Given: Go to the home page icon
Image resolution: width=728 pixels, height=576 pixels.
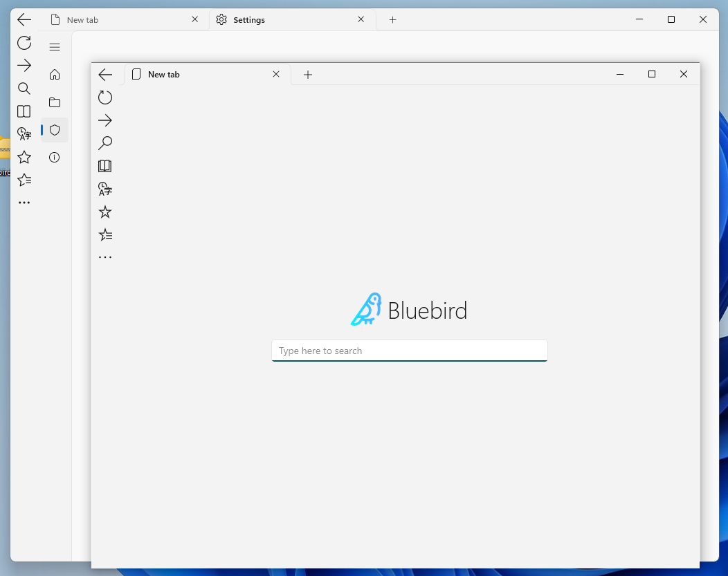Looking at the screenshot, I should pos(54,74).
